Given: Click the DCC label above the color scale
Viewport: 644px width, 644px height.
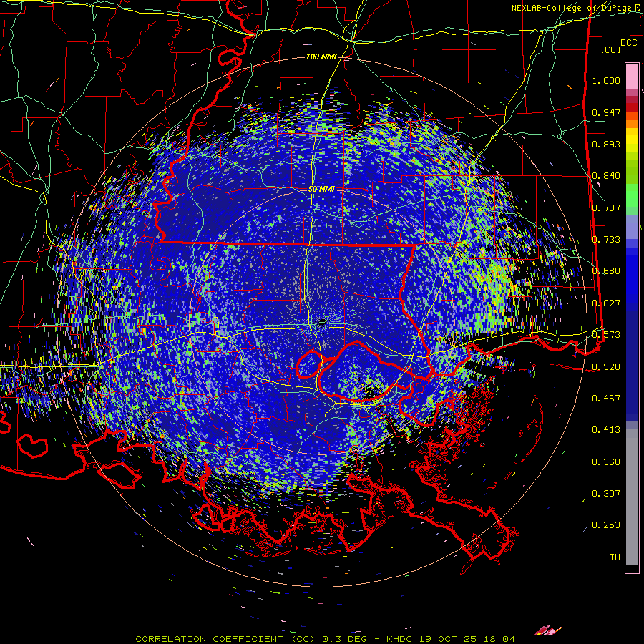Looking at the screenshot, I should pyautogui.click(x=628, y=43).
